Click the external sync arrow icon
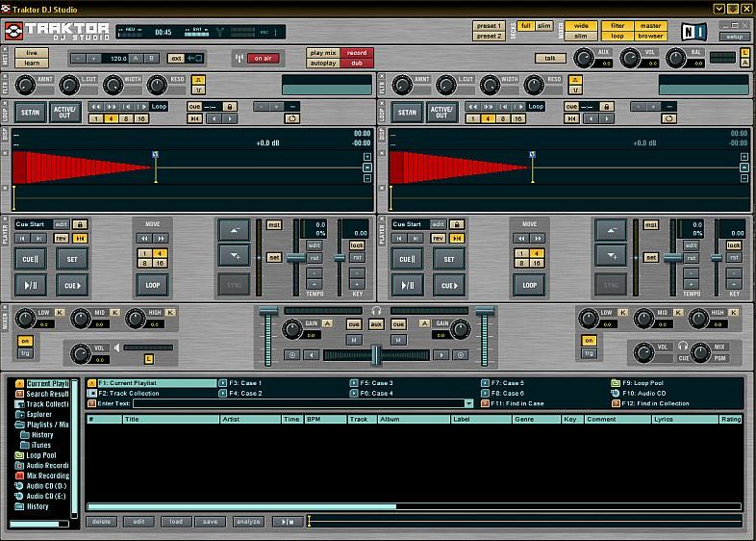This screenshot has width=756, height=541. 195,59
